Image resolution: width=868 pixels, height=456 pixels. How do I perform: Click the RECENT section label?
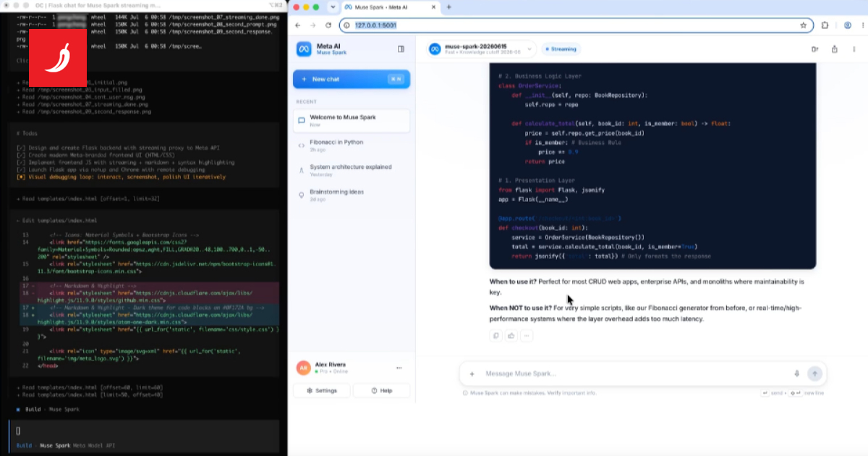[305, 102]
